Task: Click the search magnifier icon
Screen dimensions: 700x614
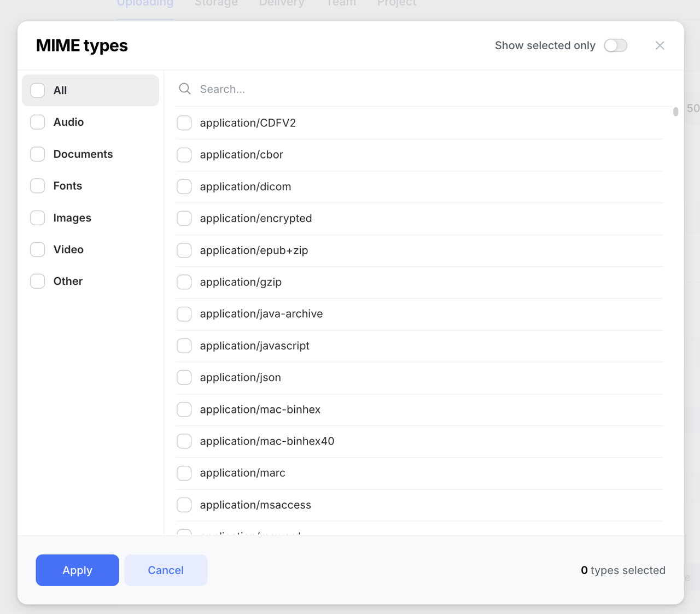Action: click(184, 89)
